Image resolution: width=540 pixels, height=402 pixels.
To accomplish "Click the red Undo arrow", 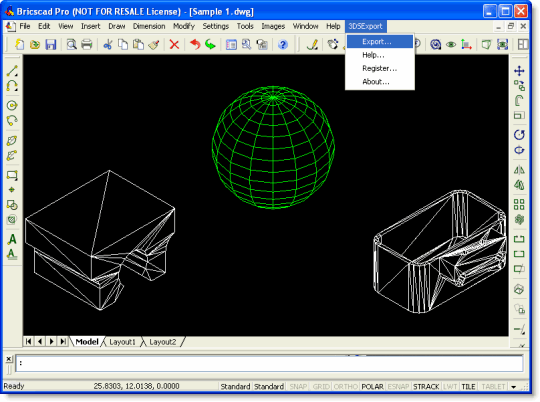I will click(x=195, y=44).
